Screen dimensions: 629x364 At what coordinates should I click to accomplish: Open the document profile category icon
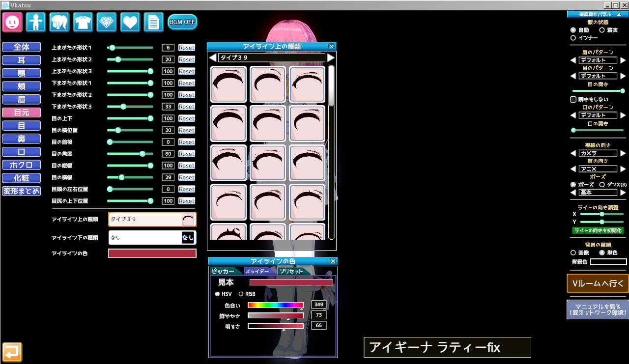154,22
